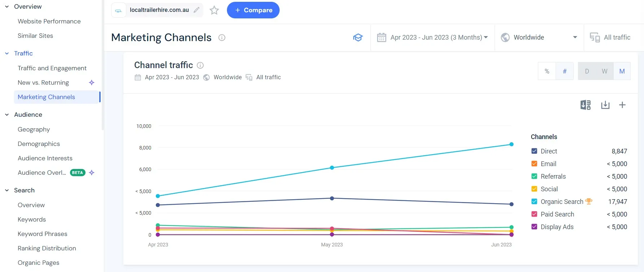The image size is (644, 272).
Task: Disable the Paid Search channel checkbox
Action: pos(534,214)
